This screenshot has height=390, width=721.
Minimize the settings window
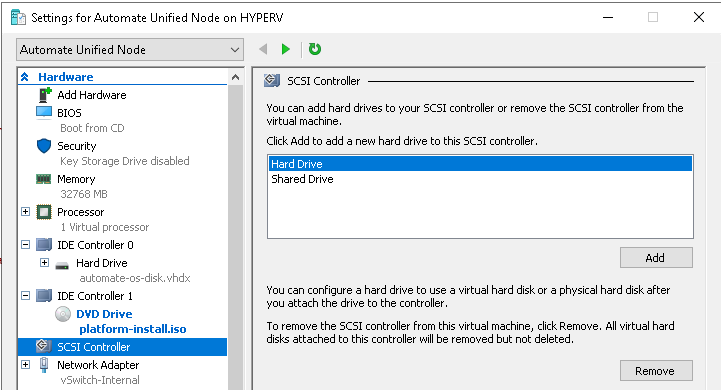coord(608,17)
